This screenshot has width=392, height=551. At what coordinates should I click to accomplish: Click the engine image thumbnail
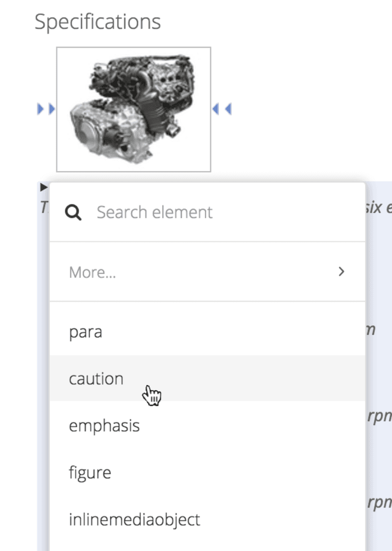tap(134, 109)
